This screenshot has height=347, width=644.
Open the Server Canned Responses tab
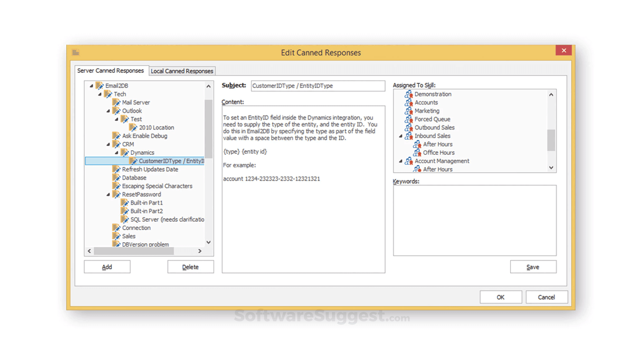point(110,71)
